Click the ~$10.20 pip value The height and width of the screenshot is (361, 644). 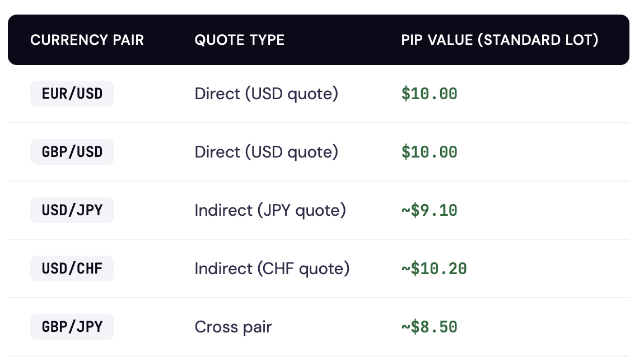434,269
